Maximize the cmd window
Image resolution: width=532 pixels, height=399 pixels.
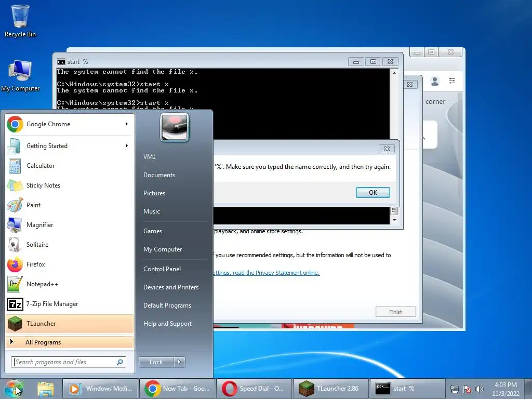[373, 62]
